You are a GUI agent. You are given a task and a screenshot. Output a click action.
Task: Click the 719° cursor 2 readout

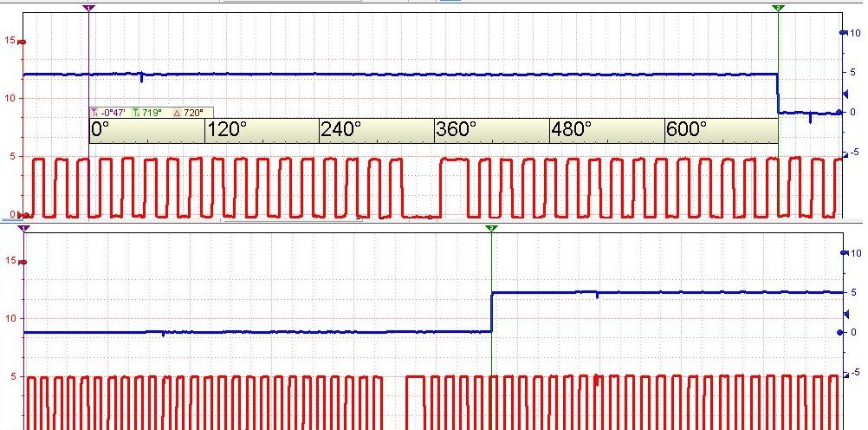pyautogui.click(x=148, y=113)
